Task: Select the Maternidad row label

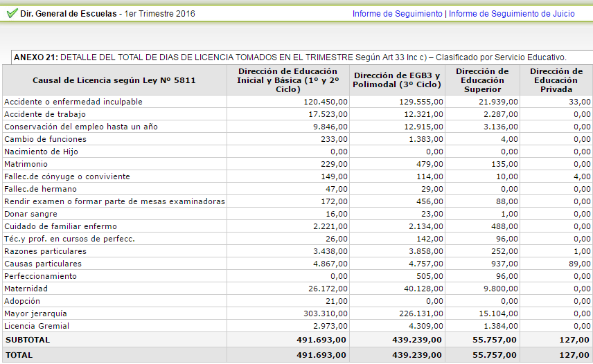Action: (x=26, y=289)
